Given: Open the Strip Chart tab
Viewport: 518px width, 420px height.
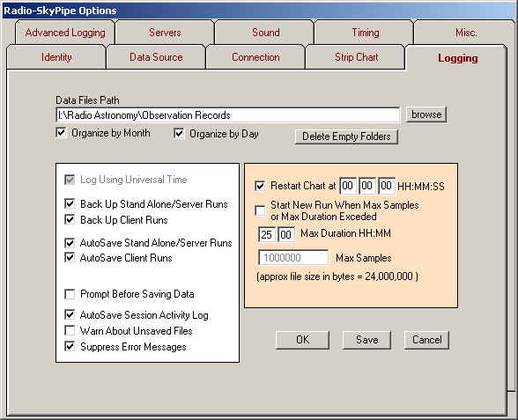Looking at the screenshot, I should coord(356,57).
